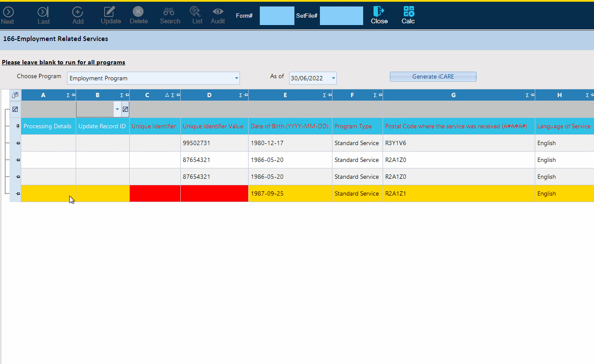Click the red Unique Identifier cell in highlighted row
The width and height of the screenshot is (594, 364).
pos(155,193)
